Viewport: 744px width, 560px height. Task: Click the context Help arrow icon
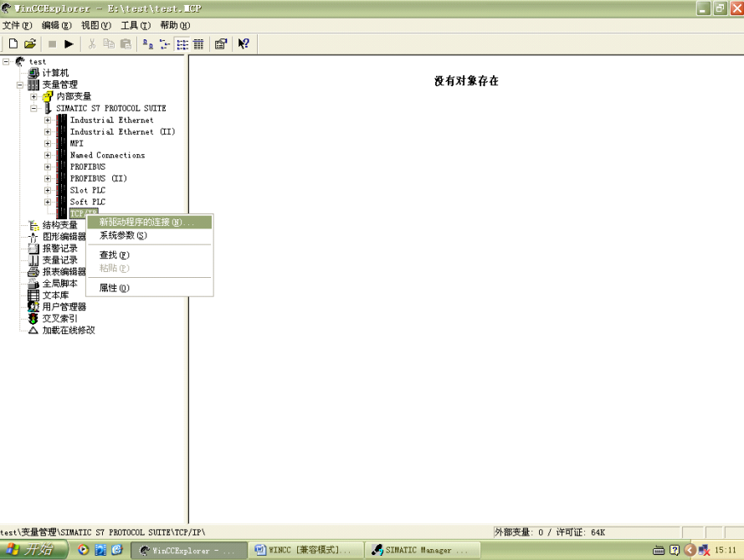pyautogui.click(x=244, y=44)
